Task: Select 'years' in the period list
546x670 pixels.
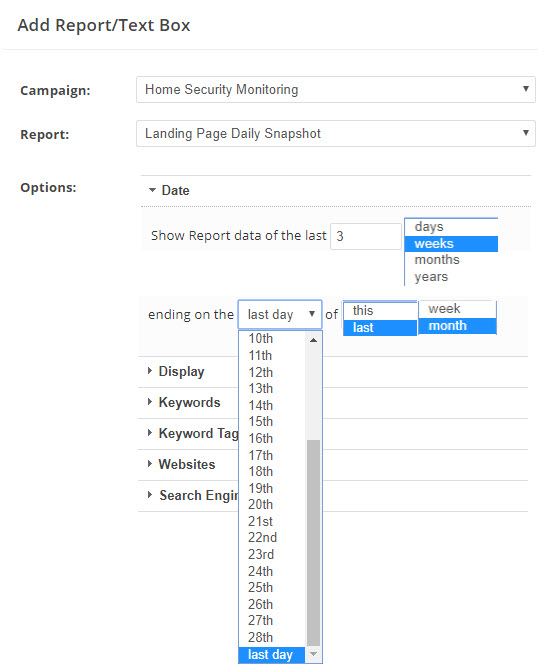Action: [451, 276]
